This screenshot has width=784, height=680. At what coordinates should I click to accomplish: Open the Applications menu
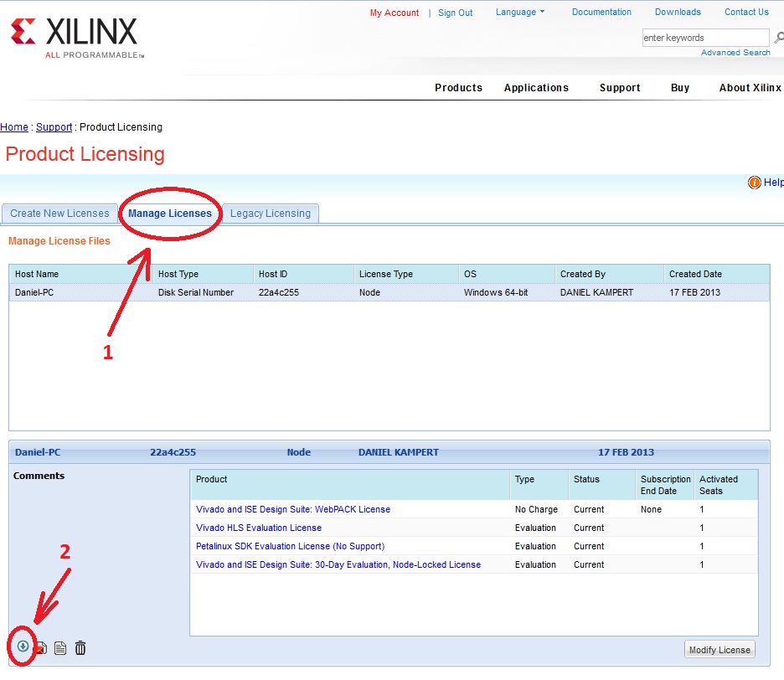click(536, 87)
